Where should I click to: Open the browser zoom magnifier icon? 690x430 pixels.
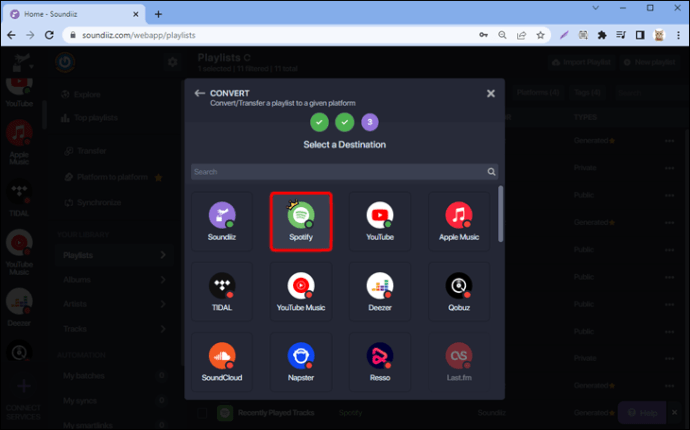coord(502,35)
